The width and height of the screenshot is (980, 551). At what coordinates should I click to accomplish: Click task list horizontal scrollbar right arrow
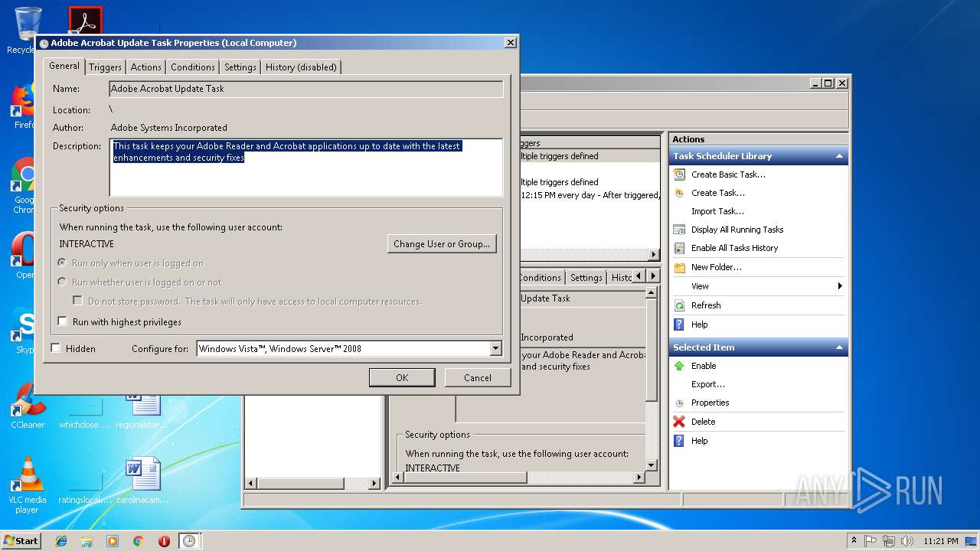[654, 255]
